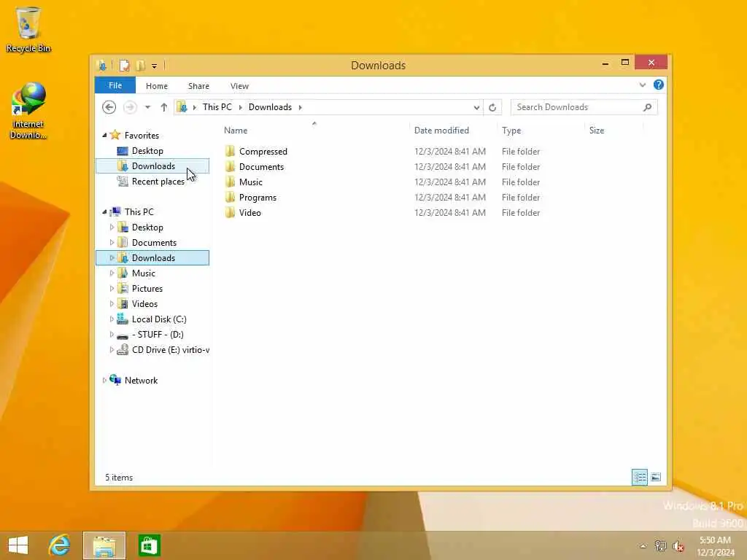747x560 pixels.
Task: Open the File ribbon menu
Action: point(115,86)
